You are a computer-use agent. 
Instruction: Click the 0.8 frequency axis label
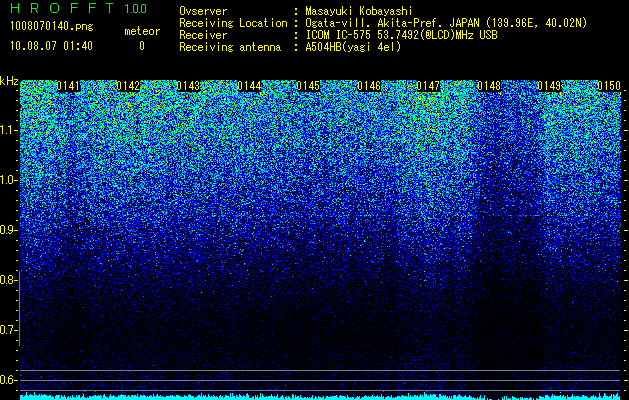7,280
